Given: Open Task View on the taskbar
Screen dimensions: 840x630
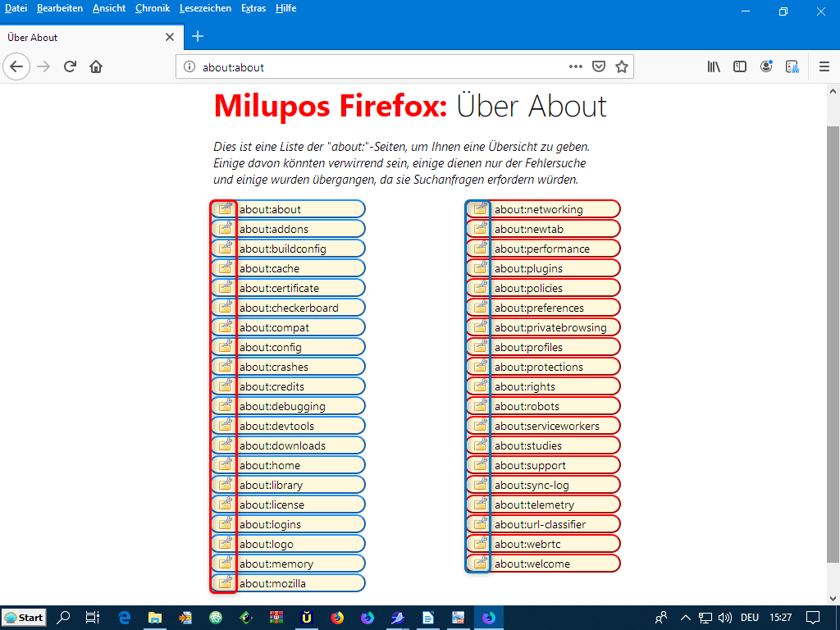Looking at the screenshot, I should 93,618.
